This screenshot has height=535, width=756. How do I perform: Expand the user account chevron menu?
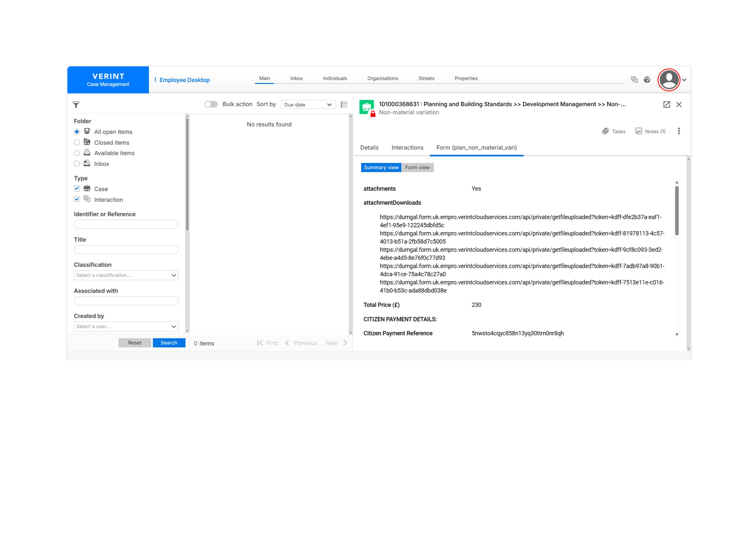684,80
